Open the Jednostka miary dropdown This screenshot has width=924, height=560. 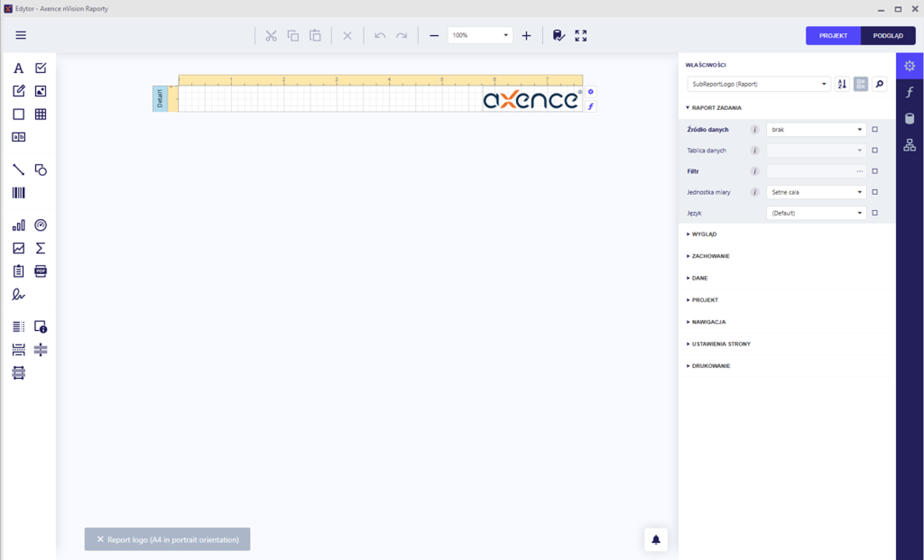pos(816,192)
